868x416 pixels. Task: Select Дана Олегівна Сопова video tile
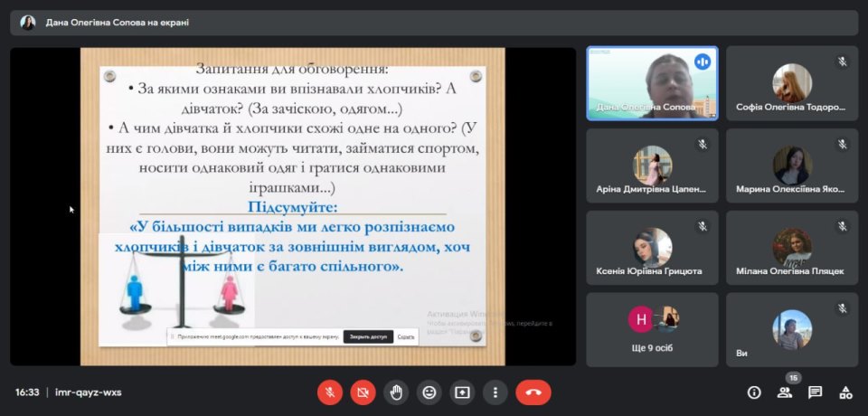(x=652, y=83)
